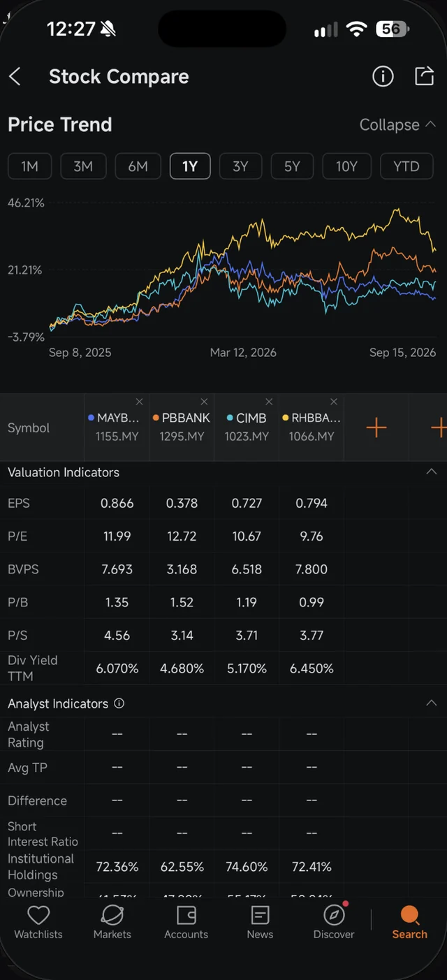Select the 10Y time range

pyautogui.click(x=346, y=166)
